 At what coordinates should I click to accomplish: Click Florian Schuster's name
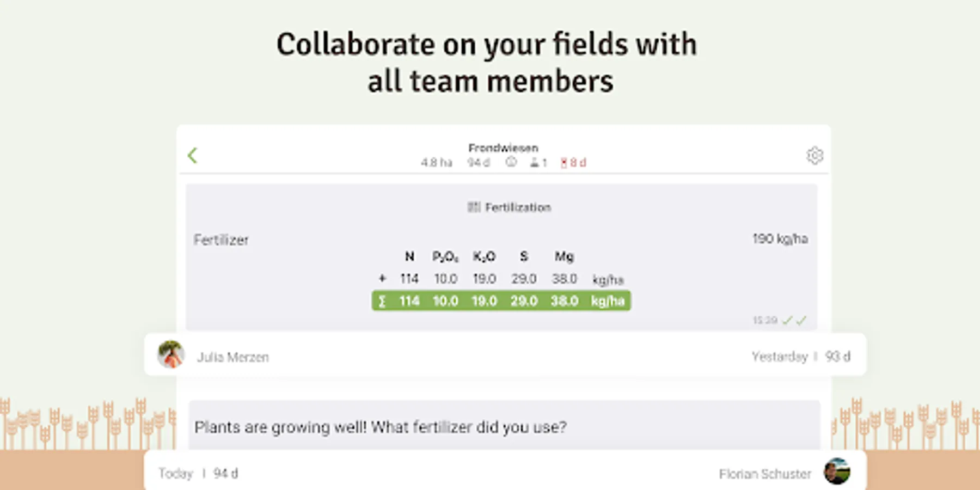coord(765,474)
